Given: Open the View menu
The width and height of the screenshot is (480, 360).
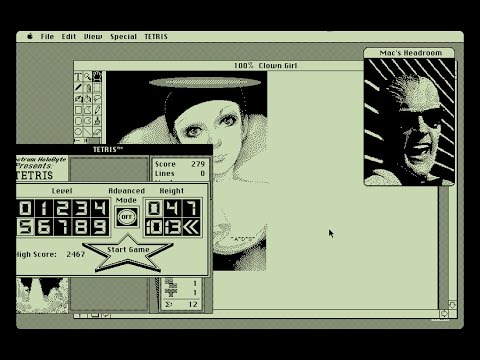Looking at the screenshot, I should pyautogui.click(x=93, y=36).
